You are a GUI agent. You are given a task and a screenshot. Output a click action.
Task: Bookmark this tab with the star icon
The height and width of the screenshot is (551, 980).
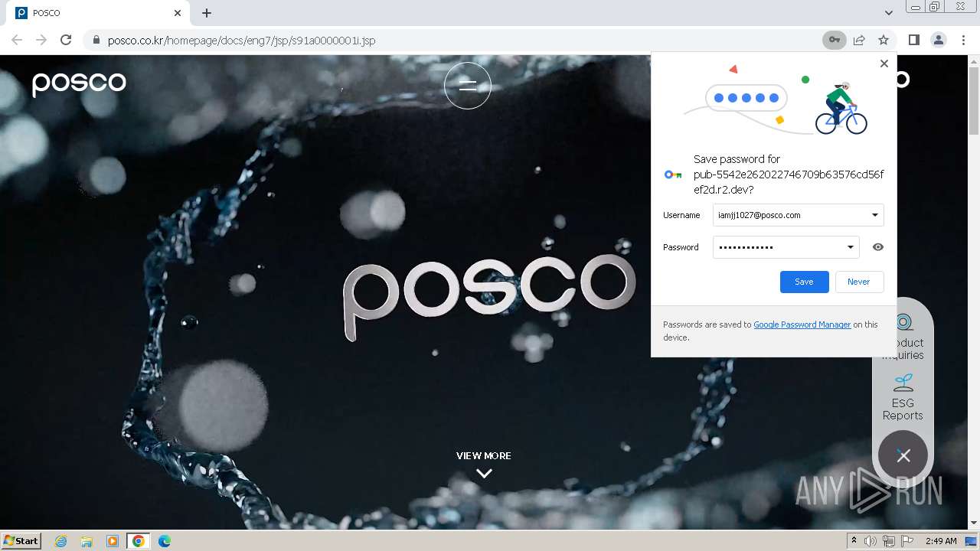[884, 40]
